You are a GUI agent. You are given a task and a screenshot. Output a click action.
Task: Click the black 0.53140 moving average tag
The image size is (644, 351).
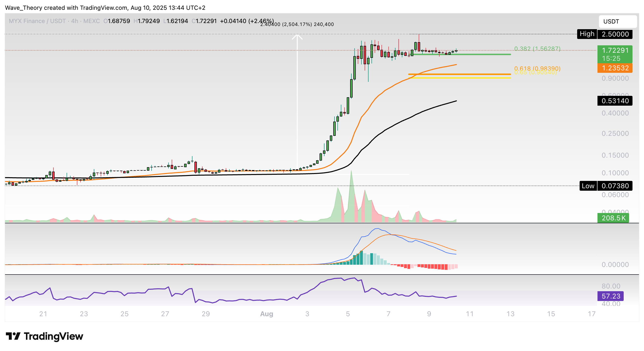pos(615,101)
